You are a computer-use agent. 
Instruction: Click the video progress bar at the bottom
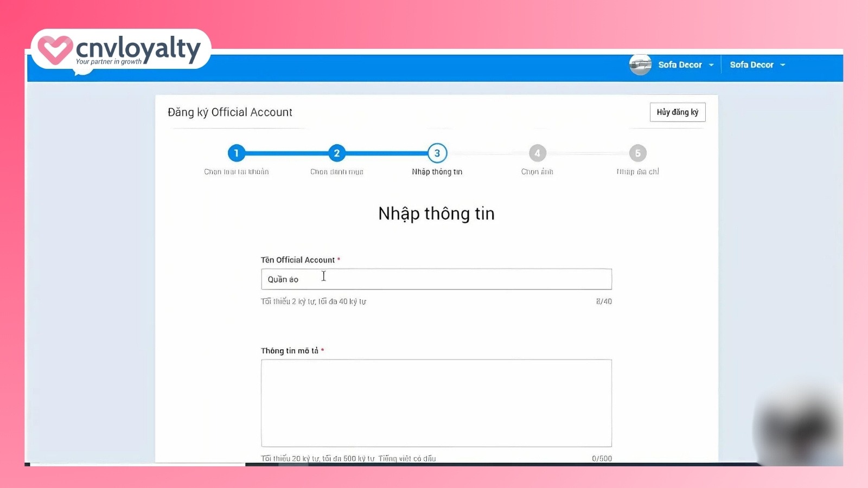[434, 464]
